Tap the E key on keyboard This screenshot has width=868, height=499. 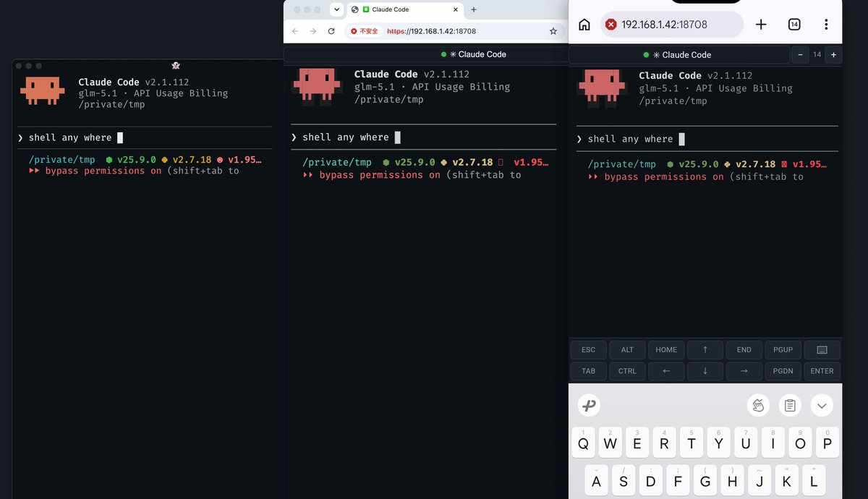637,442
